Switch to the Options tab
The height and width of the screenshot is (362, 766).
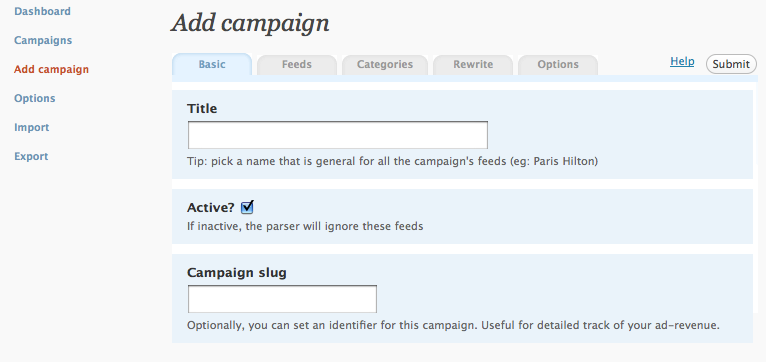tap(558, 64)
